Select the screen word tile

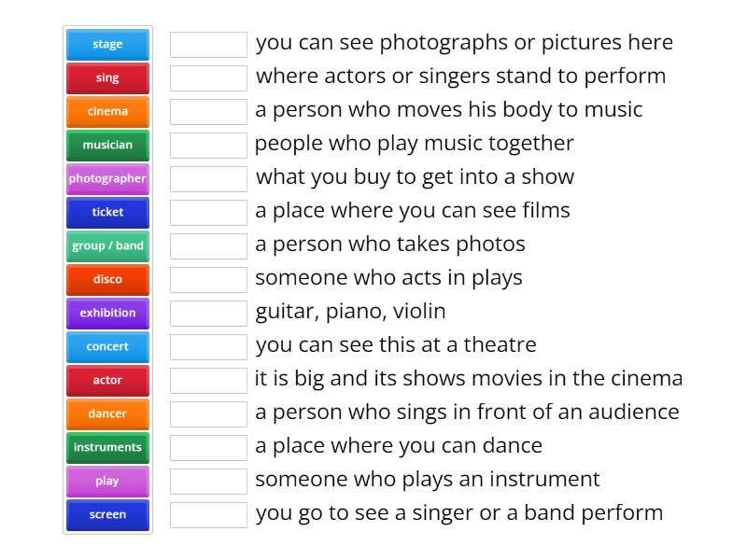(x=106, y=514)
